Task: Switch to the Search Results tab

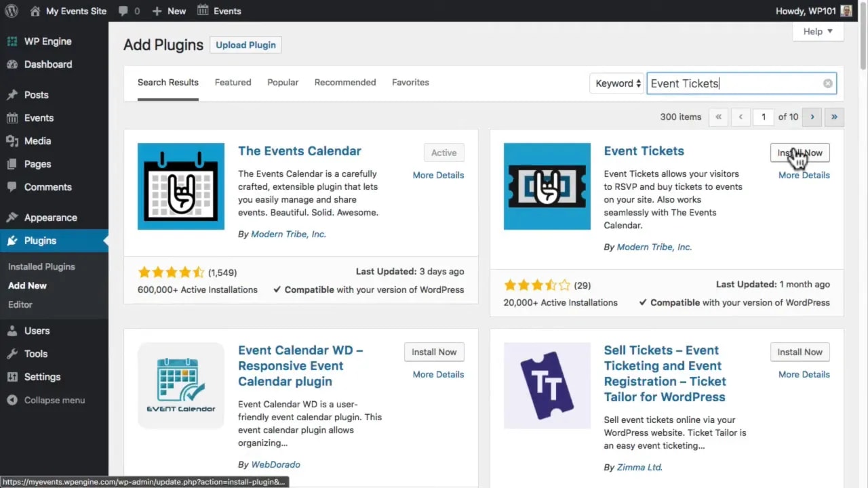Action: (x=168, y=83)
